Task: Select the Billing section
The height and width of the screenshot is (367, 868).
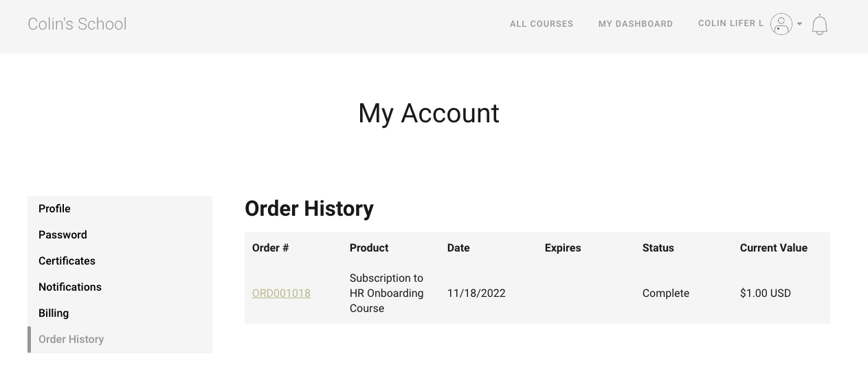Action: tap(54, 313)
